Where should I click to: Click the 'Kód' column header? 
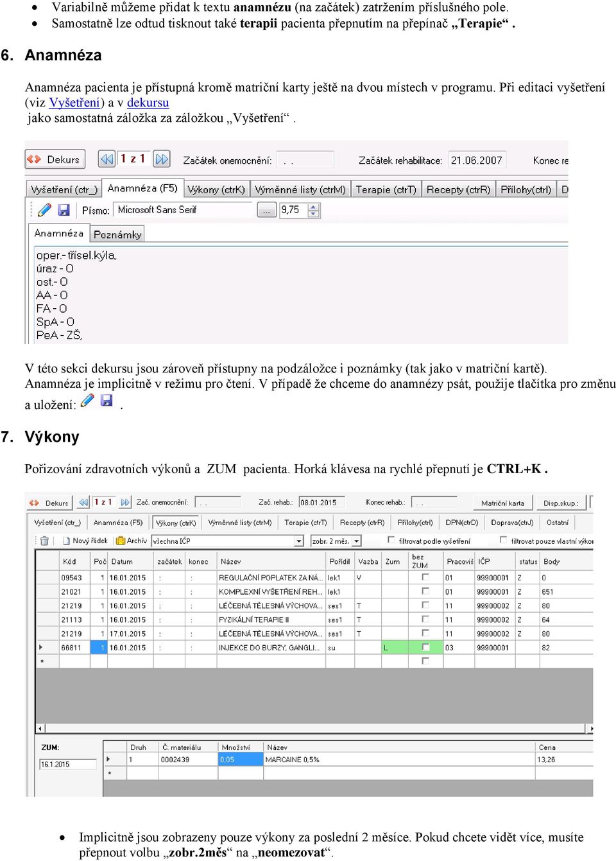click(x=75, y=561)
